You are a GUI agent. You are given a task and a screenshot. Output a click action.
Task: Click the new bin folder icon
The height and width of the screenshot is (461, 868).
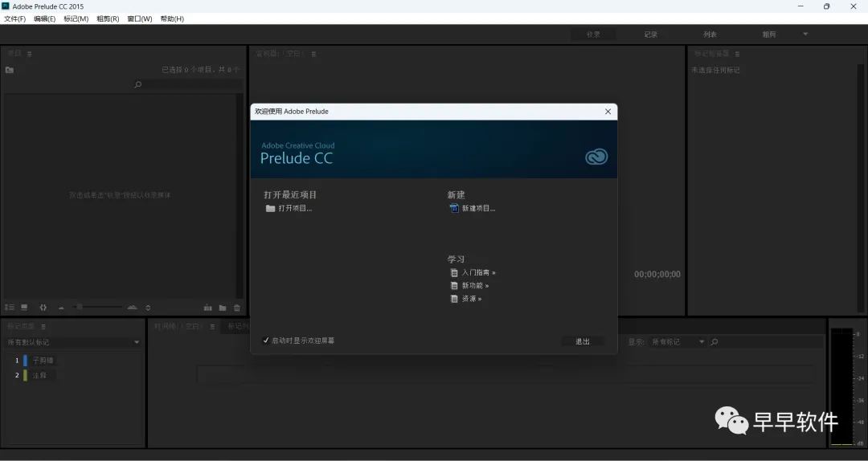[223, 308]
